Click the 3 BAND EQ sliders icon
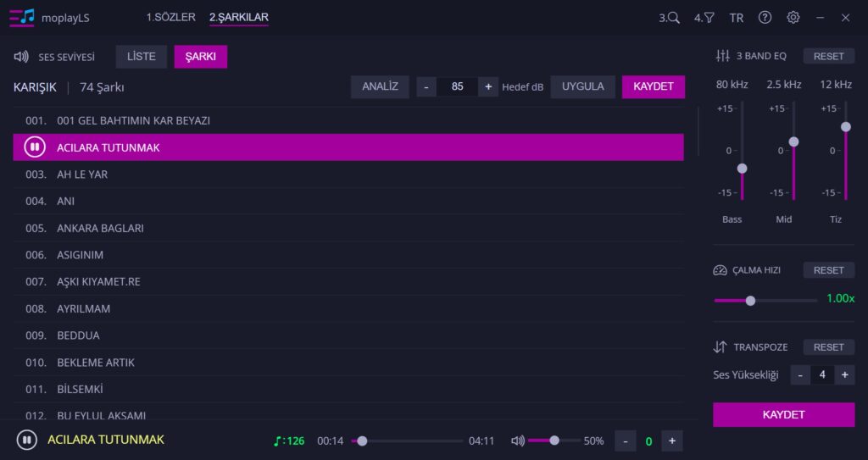Viewport: 868px width, 460px height. (722, 56)
